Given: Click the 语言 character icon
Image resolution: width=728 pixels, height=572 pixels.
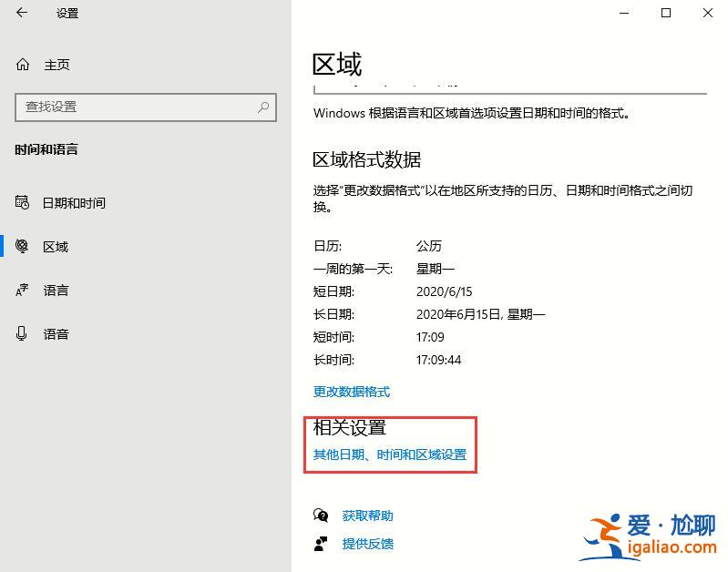Looking at the screenshot, I should point(22,290).
